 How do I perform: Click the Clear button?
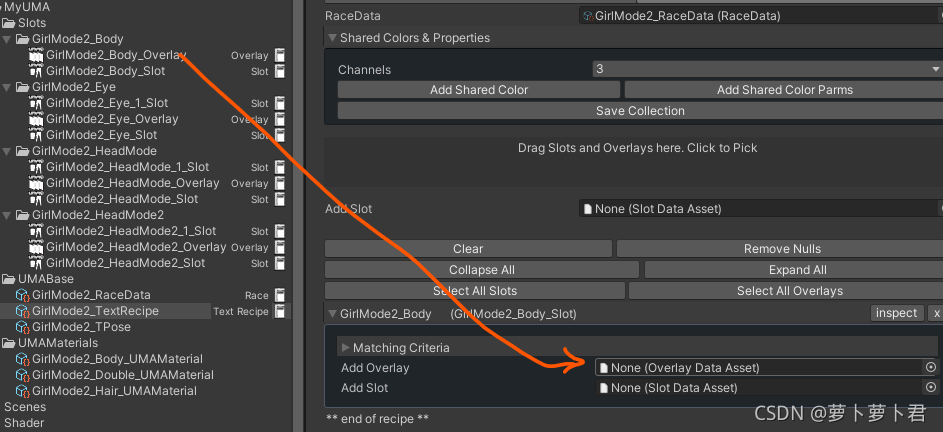point(468,248)
